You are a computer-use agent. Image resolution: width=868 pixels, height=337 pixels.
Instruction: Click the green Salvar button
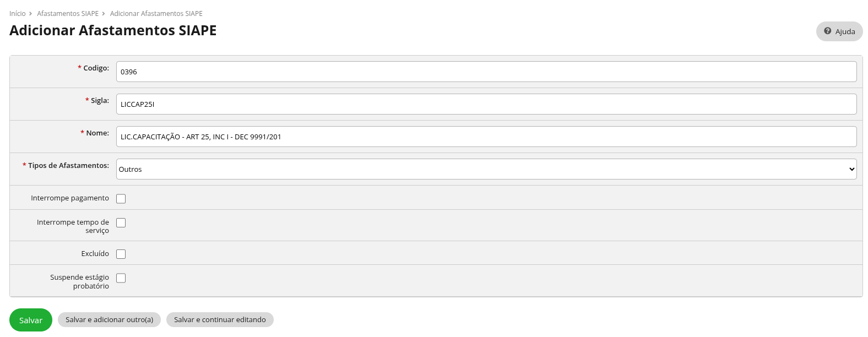pyautogui.click(x=31, y=320)
